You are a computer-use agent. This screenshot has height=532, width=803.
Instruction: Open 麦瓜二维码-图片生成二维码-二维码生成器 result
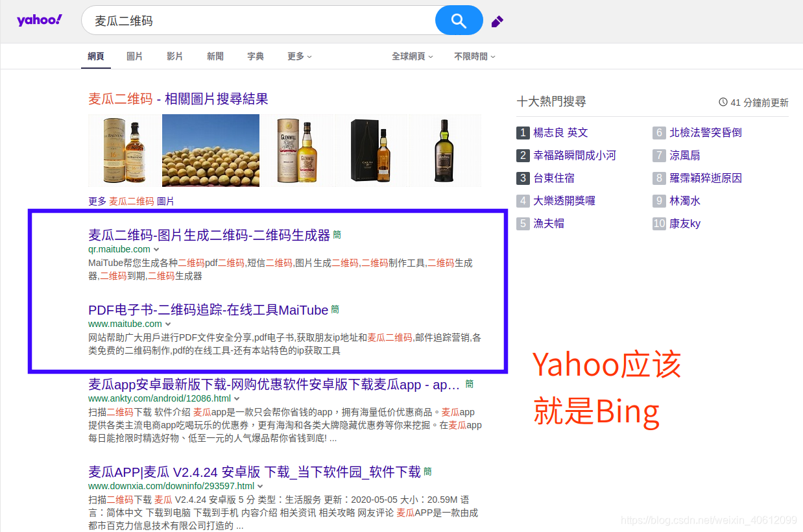(x=210, y=235)
